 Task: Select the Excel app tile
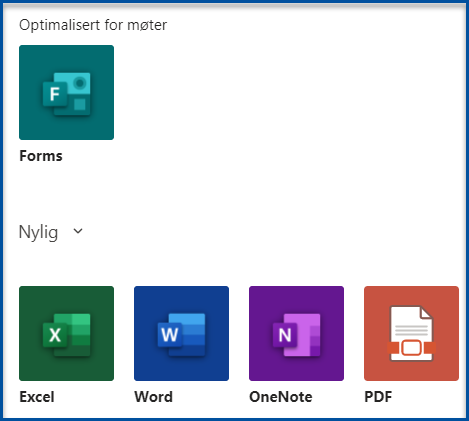tap(66, 333)
